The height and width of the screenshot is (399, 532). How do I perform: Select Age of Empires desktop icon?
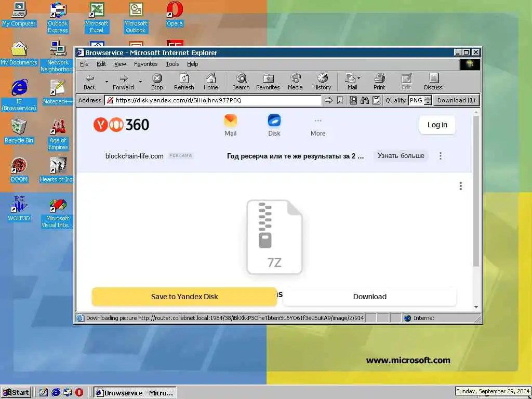(58, 135)
